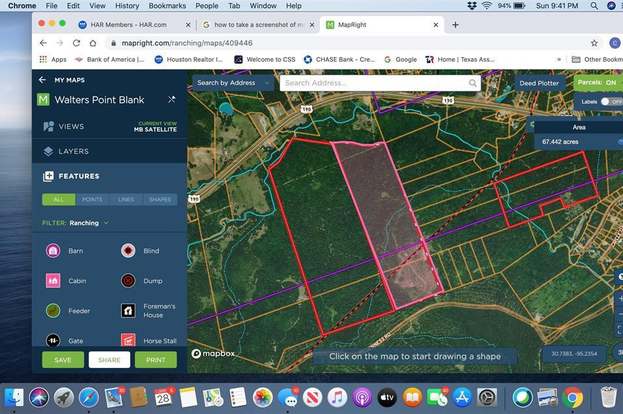This screenshot has height=414, width=623.
Task: Select the Feeder feature icon
Action: pyautogui.click(x=53, y=311)
